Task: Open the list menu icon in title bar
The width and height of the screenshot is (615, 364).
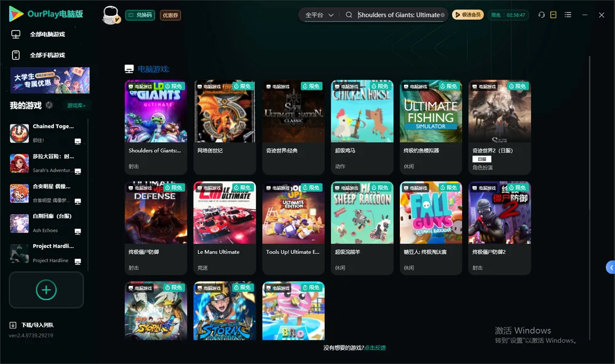Action: [x=568, y=15]
